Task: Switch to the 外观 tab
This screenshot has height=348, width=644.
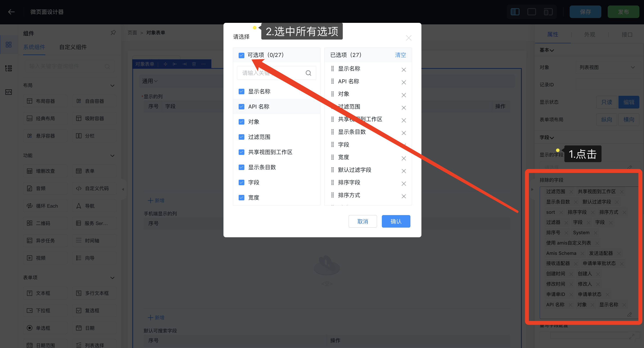Action: click(x=589, y=34)
